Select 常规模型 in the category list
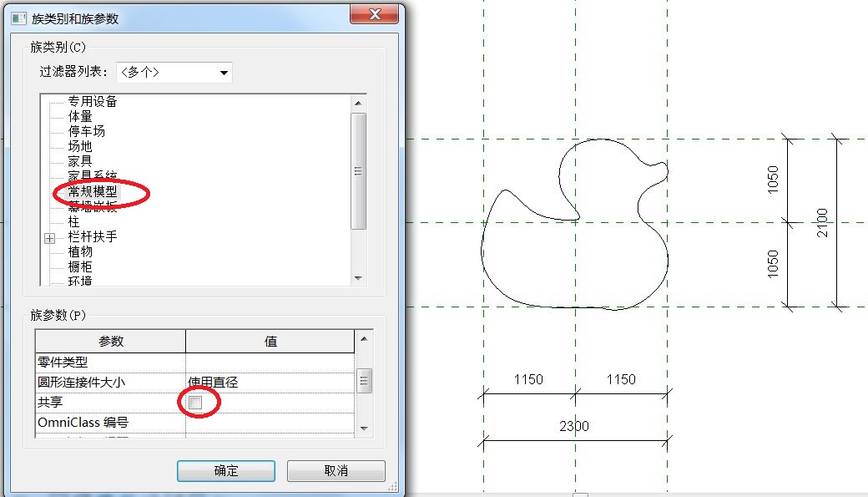 (x=93, y=192)
